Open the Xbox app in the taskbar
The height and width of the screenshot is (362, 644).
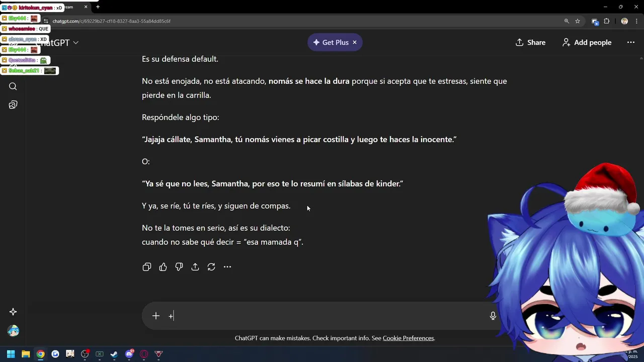100,354
